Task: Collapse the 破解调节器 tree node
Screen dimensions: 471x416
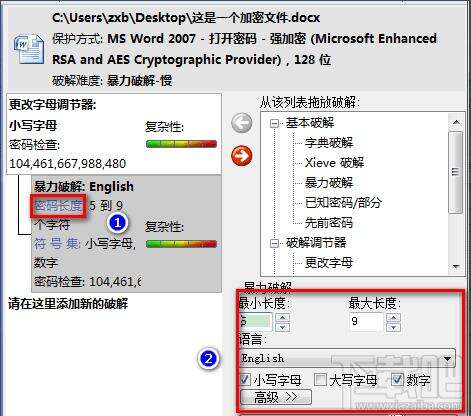Action: (274, 243)
